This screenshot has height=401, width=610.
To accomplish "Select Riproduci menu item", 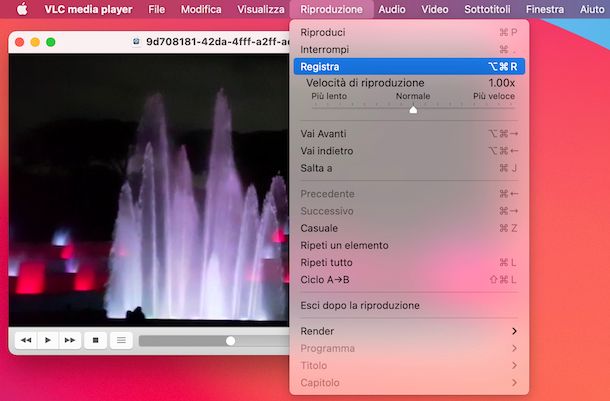I will [409, 32].
